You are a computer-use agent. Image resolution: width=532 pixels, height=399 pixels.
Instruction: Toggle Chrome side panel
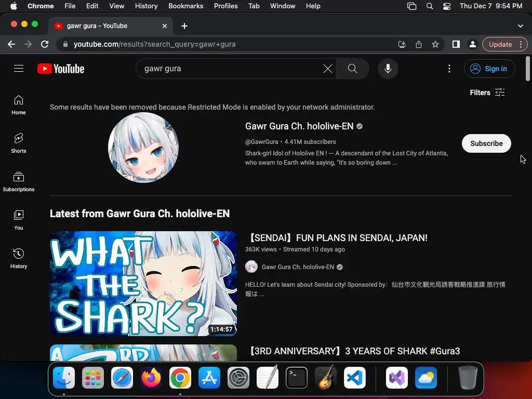(456, 44)
